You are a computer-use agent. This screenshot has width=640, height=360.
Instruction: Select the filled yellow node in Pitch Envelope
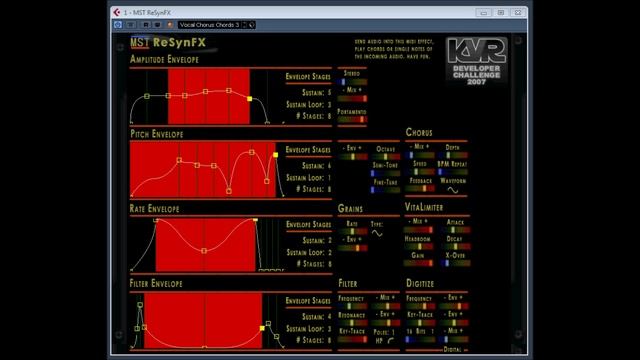coord(276,155)
